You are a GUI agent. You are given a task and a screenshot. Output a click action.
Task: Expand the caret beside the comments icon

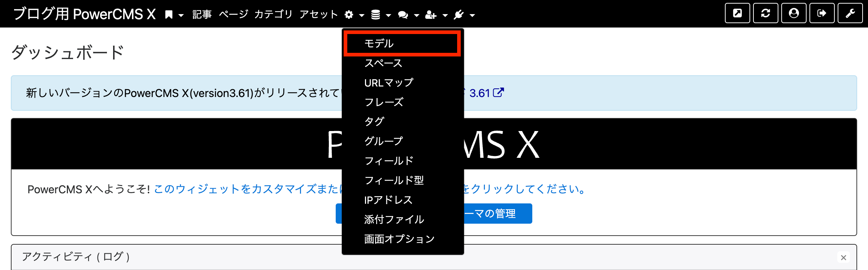click(416, 15)
